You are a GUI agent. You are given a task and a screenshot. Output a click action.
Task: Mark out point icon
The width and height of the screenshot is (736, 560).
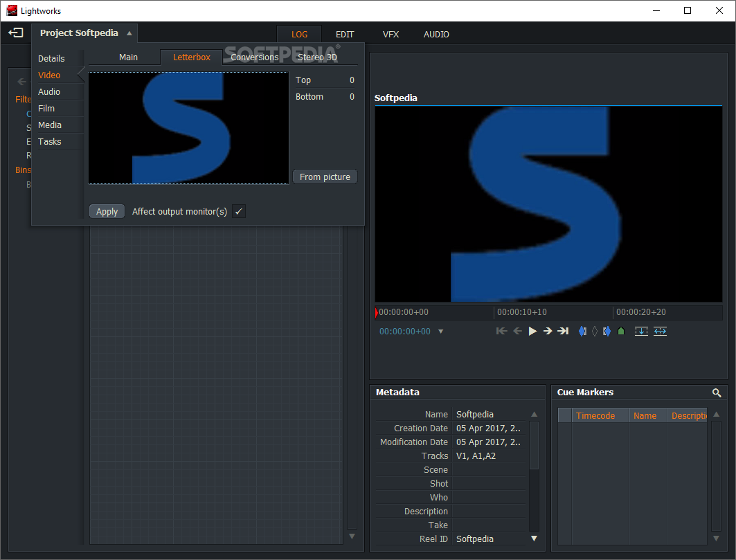607,331
